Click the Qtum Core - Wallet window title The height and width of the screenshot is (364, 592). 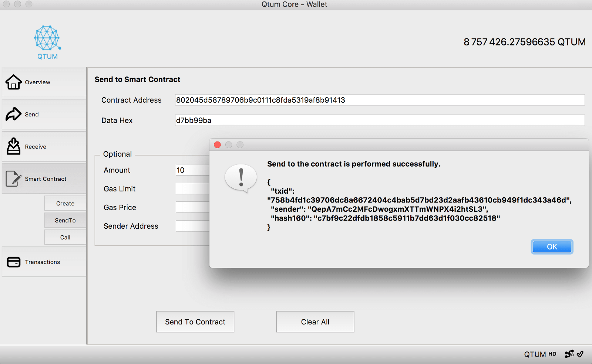294,4
